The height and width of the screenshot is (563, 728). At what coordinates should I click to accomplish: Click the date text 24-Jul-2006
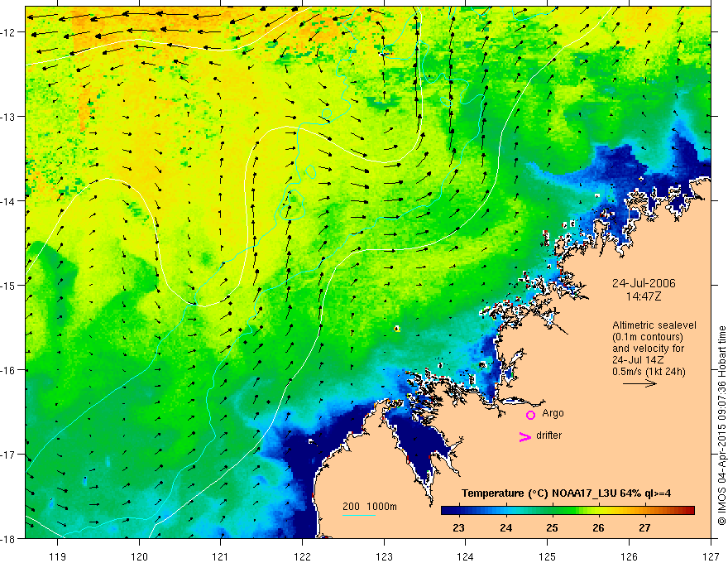coord(644,283)
